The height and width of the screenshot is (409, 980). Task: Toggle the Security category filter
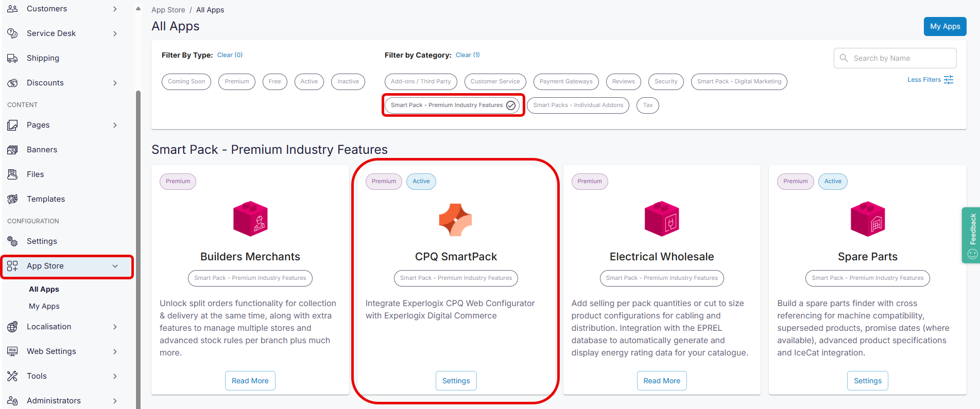pos(666,81)
